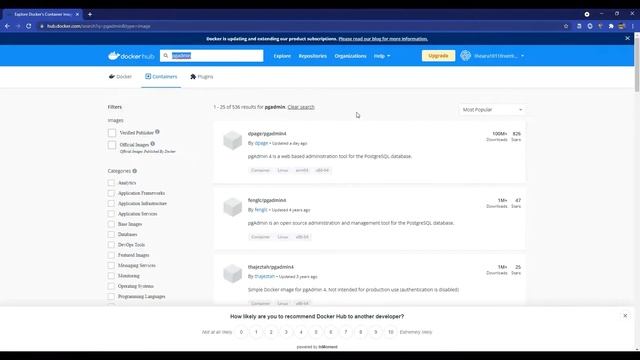Check the Featured Images category
The height and width of the screenshot is (360, 640).
click(111, 255)
